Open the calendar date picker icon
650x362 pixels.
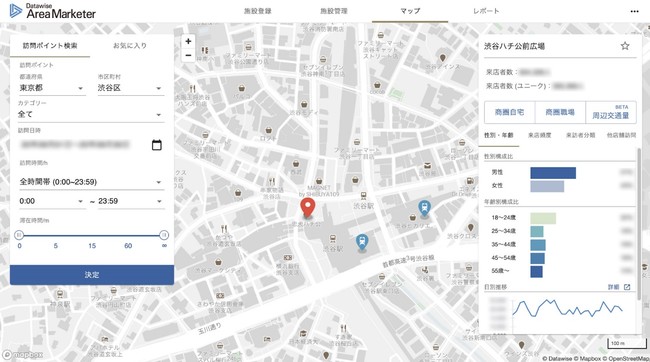pyautogui.click(x=157, y=145)
